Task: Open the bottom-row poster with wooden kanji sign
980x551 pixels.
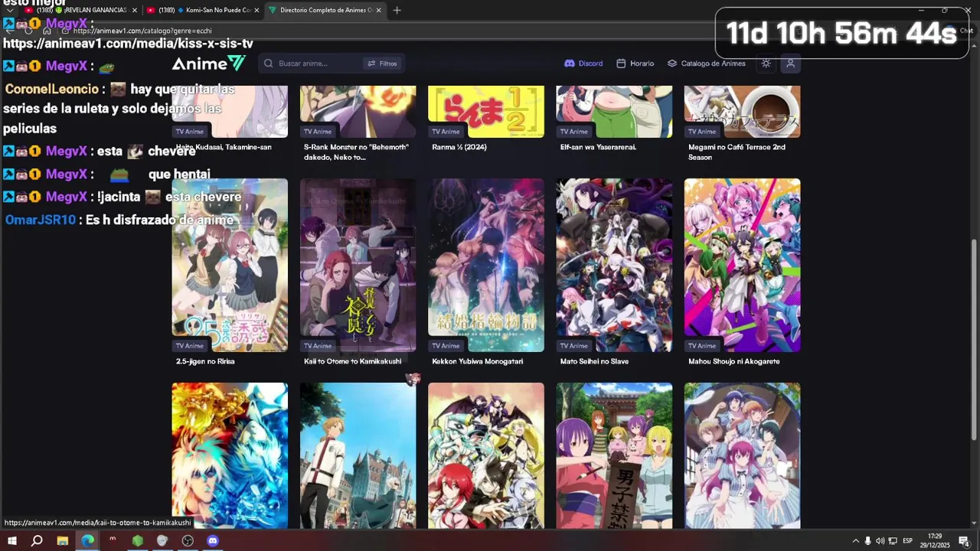Action: (x=614, y=455)
